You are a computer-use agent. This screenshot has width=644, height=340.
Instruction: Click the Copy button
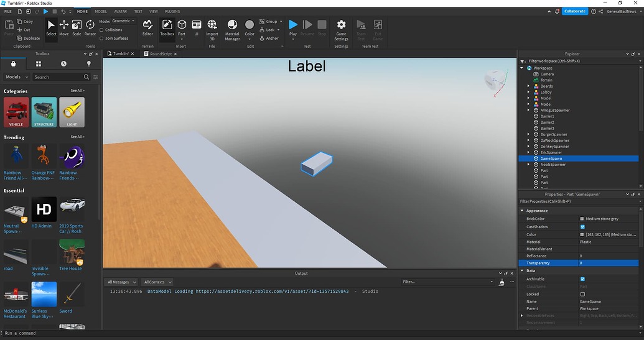(25, 21)
